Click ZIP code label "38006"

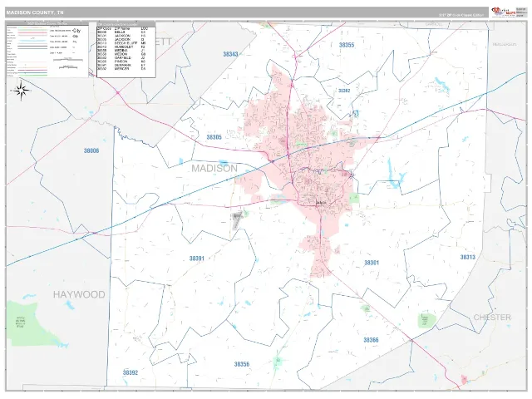pos(91,150)
